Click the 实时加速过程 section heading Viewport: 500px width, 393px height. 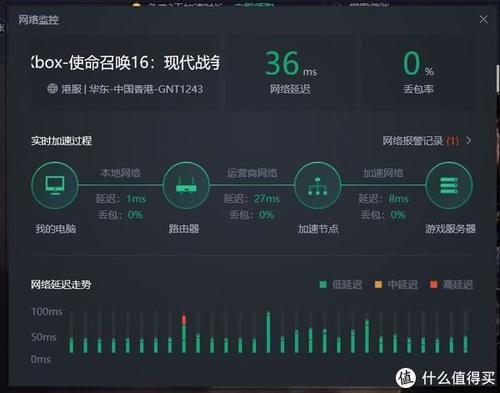click(x=61, y=141)
